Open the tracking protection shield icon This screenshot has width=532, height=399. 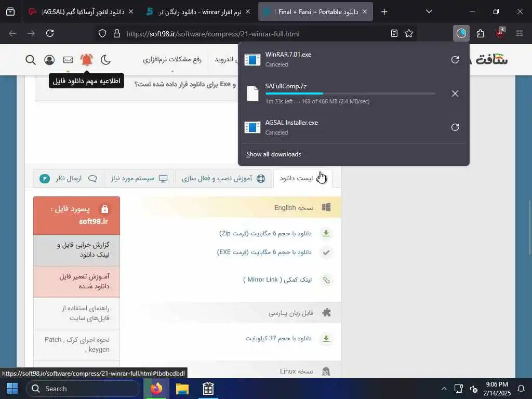(x=102, y=34)
